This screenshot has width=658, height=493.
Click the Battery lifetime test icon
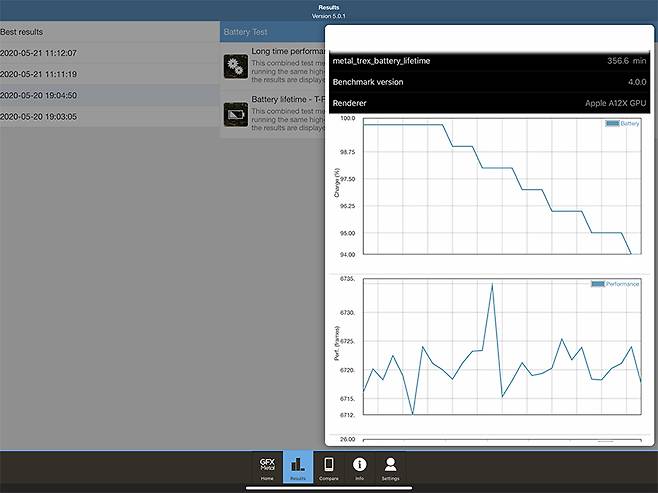236,114
